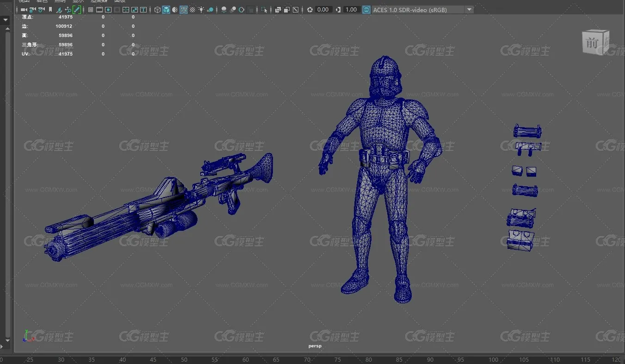Click the 三角形 triangle count label
Image resolution: width=625 pixels, height=364 pixels.
pos(29,45)
